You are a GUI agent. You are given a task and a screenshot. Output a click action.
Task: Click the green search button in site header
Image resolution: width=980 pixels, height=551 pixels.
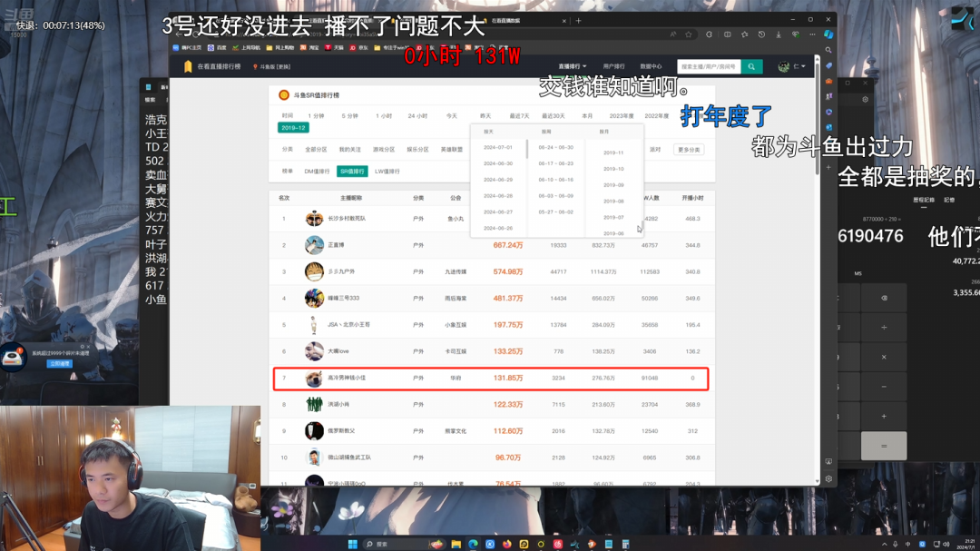click(751, 66)
